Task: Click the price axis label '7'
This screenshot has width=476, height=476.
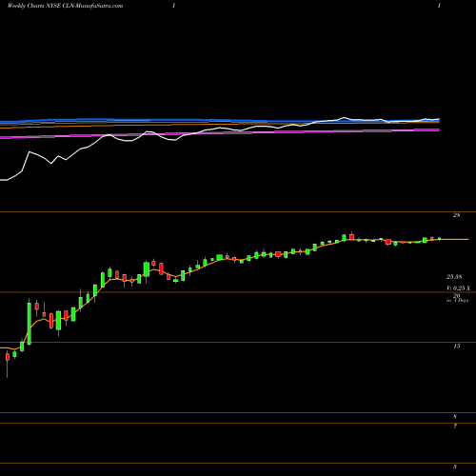Action: coord(455,426)
